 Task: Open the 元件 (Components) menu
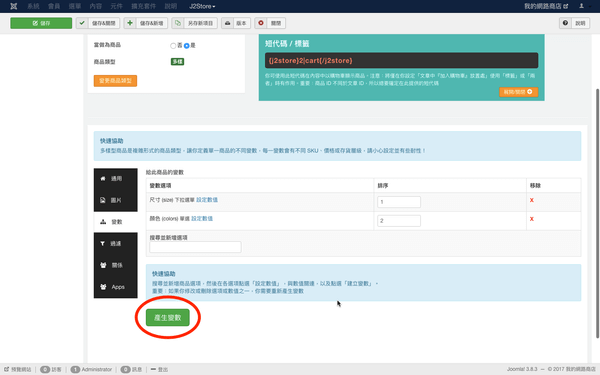tap(116, 6)
